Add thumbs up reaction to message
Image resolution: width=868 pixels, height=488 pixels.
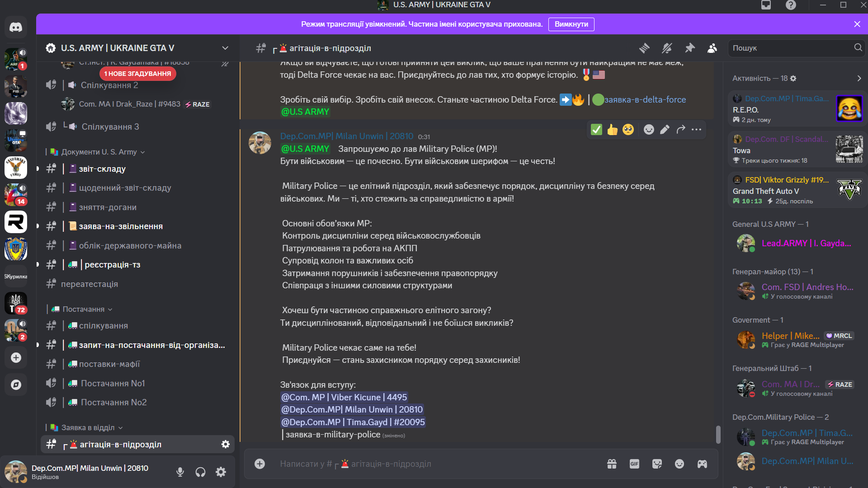pyautogui.click(x=613, y=130)
